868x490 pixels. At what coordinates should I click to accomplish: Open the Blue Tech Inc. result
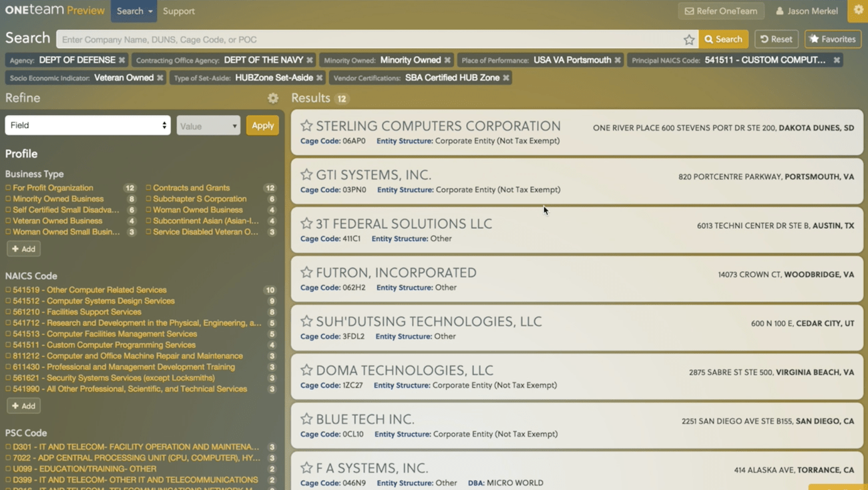point(365,419)
